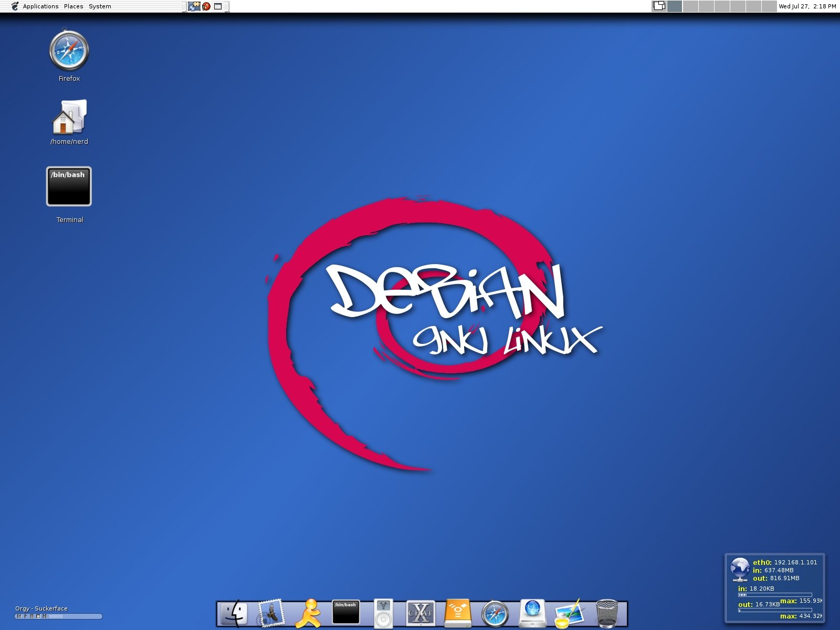Click the orange FireWire drive icon

(458, 613)
